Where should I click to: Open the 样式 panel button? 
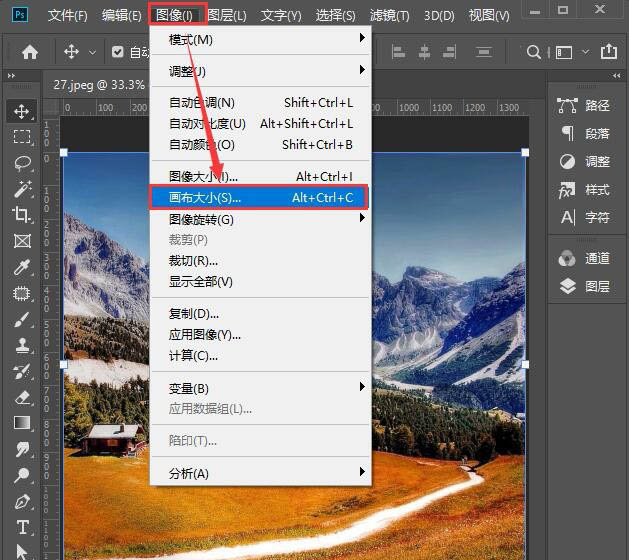point(584,189)
